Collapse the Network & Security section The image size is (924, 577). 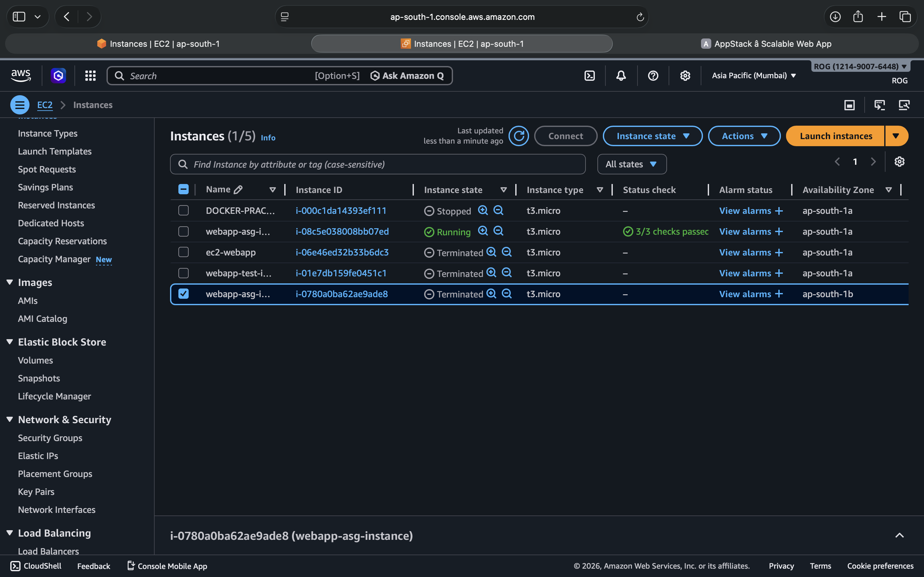click(10, 419)
